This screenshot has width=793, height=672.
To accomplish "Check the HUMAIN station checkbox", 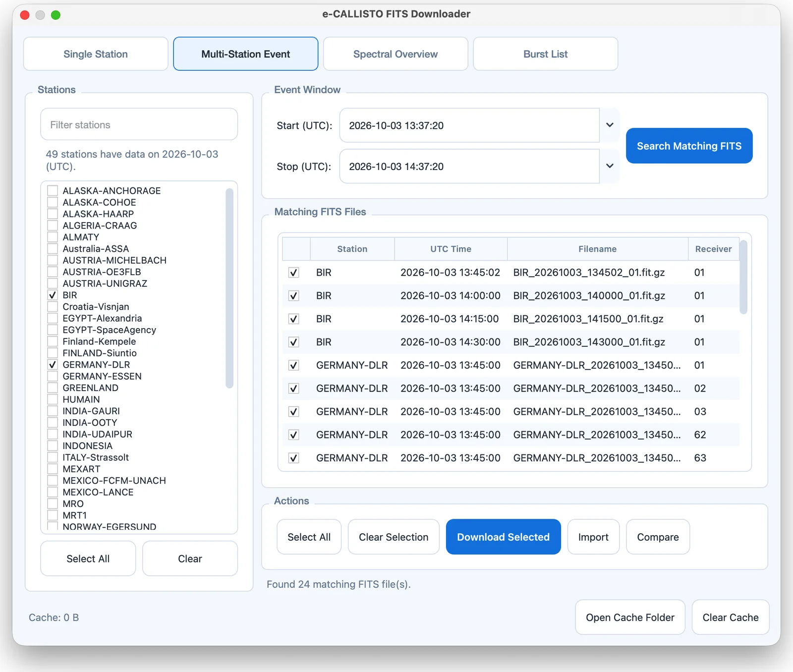I will coord(53,399).
